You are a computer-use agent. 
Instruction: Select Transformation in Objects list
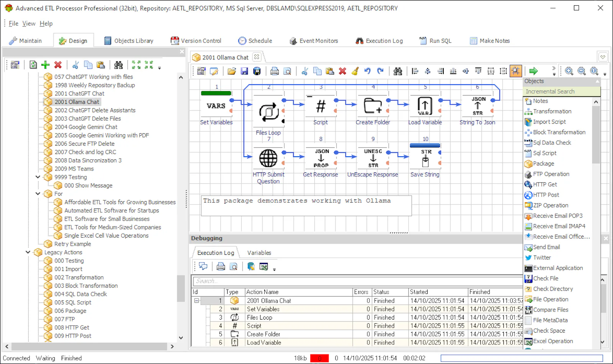(552, 111)
